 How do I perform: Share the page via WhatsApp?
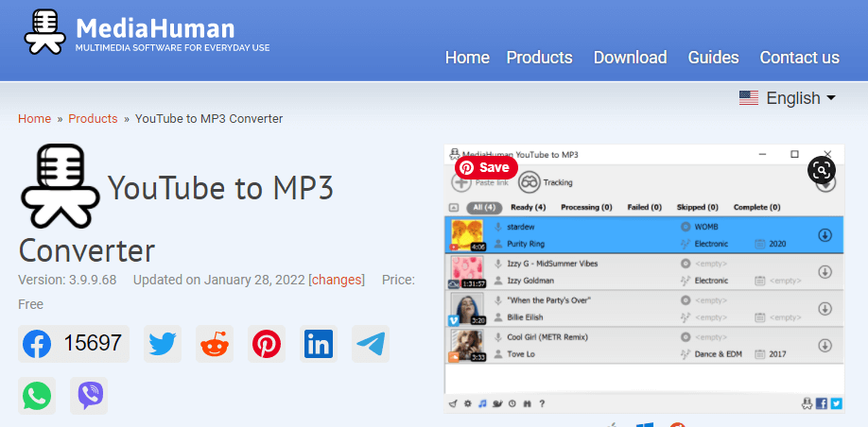click(37, 396)
